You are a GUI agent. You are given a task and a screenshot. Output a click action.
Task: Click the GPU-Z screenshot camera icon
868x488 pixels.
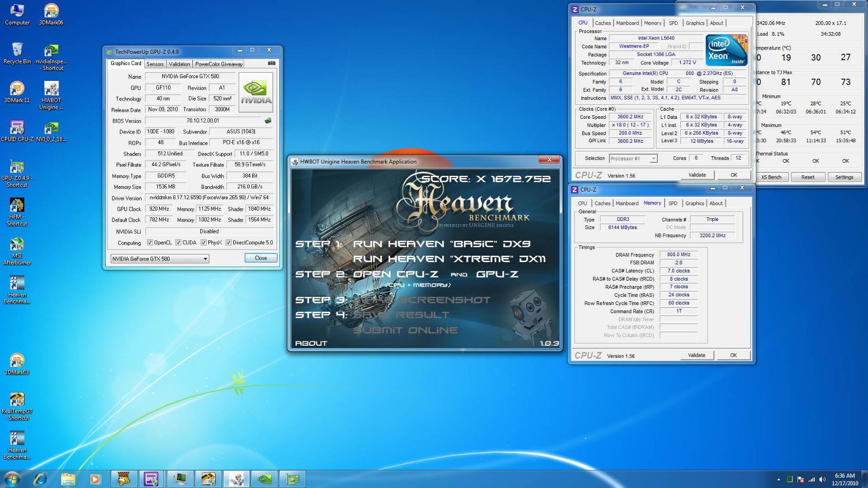click(272, 64)
